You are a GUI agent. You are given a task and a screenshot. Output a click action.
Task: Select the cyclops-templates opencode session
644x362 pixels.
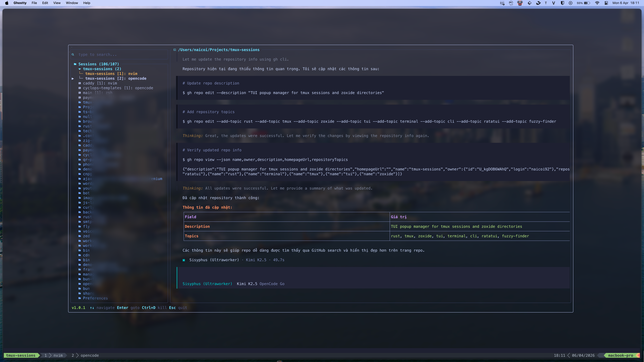tap(118, 88)
